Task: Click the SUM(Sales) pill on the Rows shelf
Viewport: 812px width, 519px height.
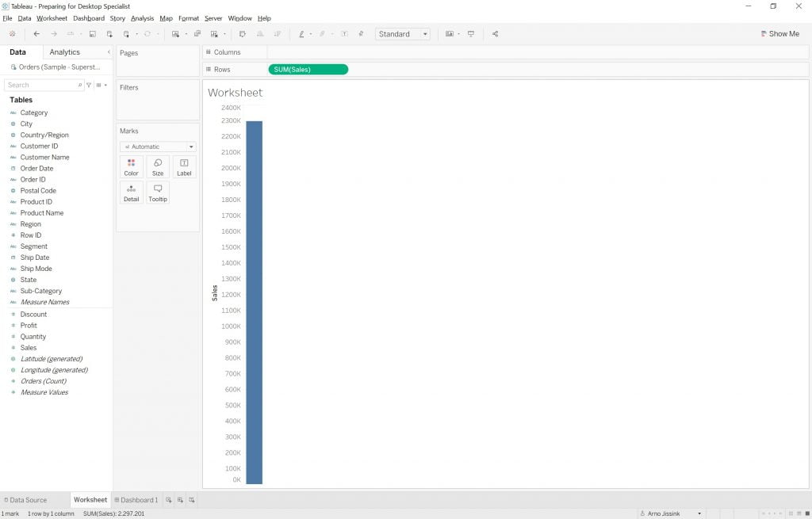Action: coord(308,70)
